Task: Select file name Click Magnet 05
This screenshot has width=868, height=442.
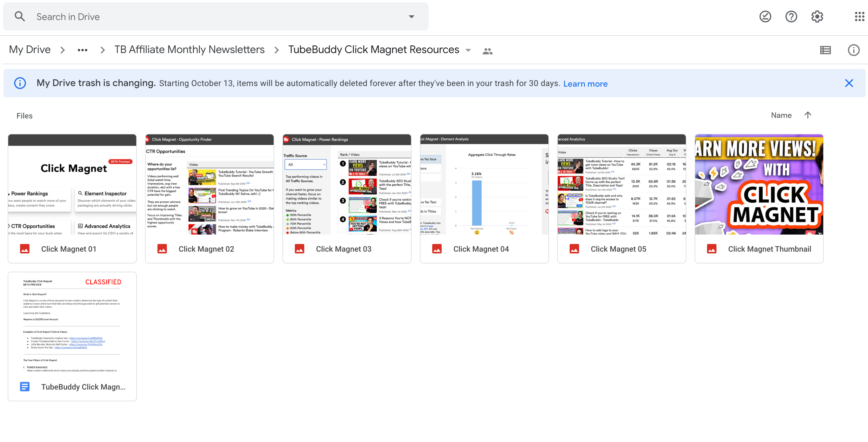Action: 618,249
